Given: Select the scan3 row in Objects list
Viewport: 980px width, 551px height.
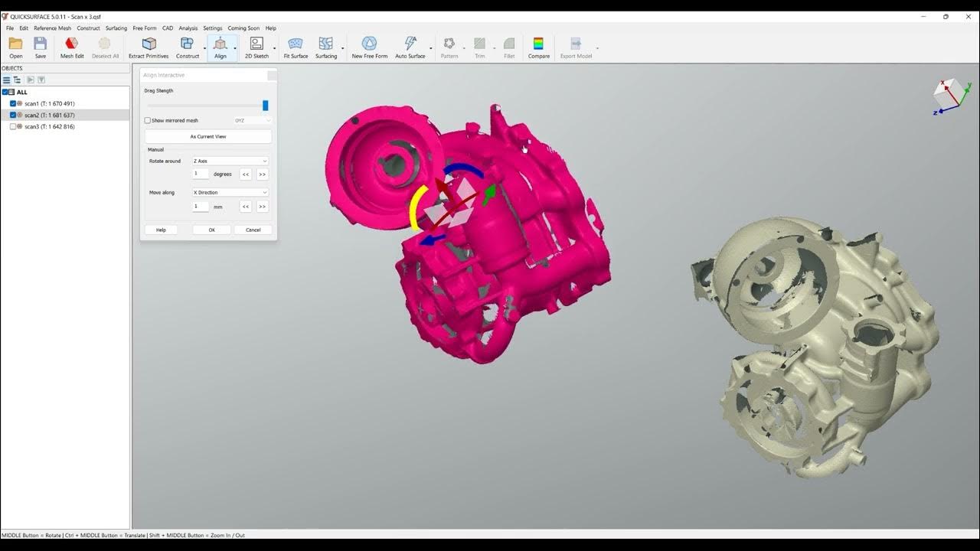Looking at the screenshot, I should pyautogui.click(x=65, y=126).
